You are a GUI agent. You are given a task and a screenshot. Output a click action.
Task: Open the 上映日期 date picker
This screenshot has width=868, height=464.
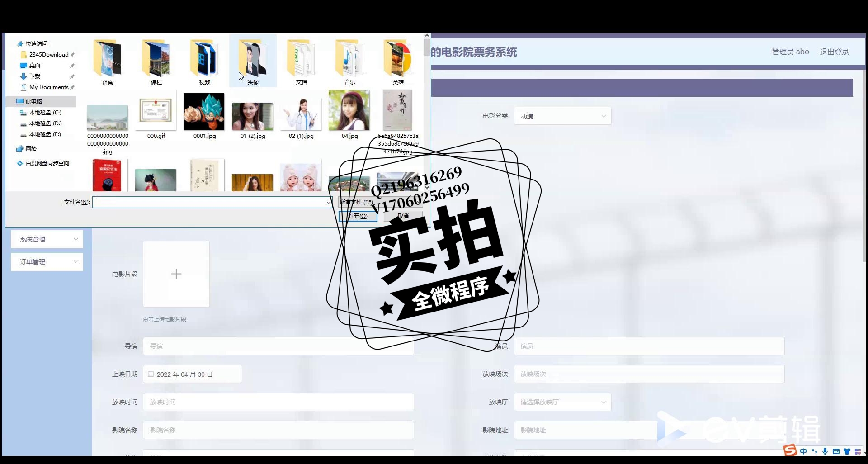click(x=193, y=374)
